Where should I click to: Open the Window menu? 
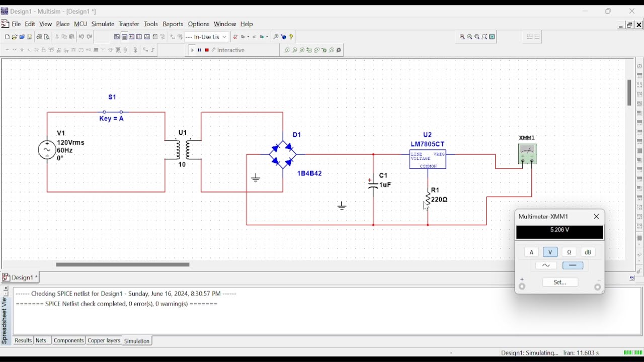point(225,24)
